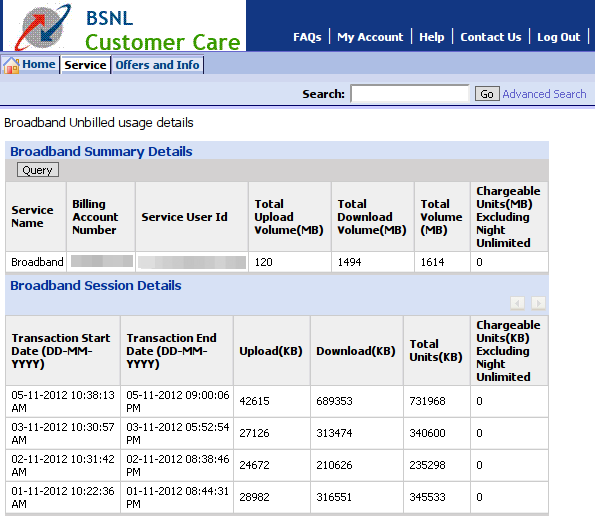Click the total volume value 1614
The image size is (595, 519).
coord(432,262)
